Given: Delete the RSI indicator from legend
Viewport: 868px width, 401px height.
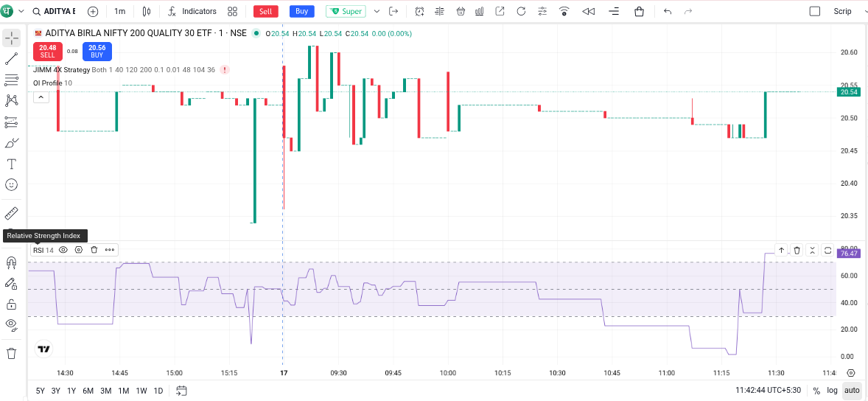Looking at the screenshot, I should 94,250.
